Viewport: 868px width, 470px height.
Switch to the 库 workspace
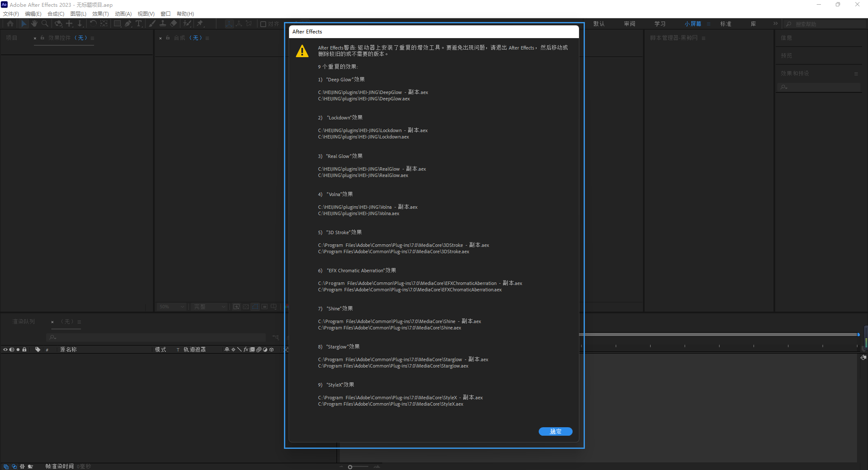click(753, 24)
